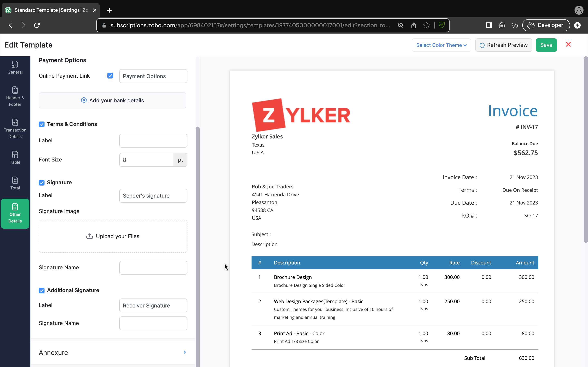Click the Signature Name input under Signature image

[x=153, y=268]
